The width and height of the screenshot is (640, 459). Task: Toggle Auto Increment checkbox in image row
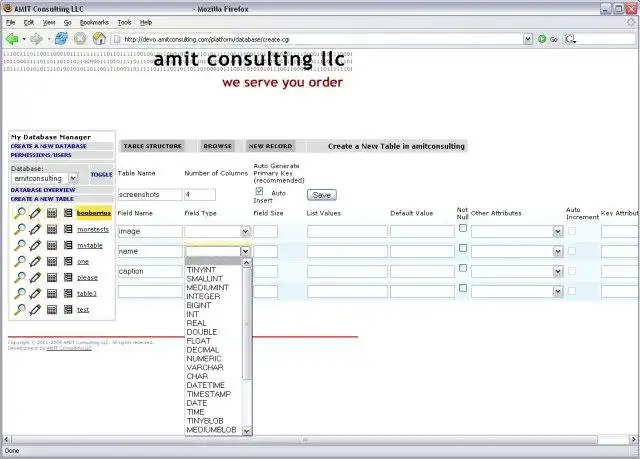(x=572, y=231)
